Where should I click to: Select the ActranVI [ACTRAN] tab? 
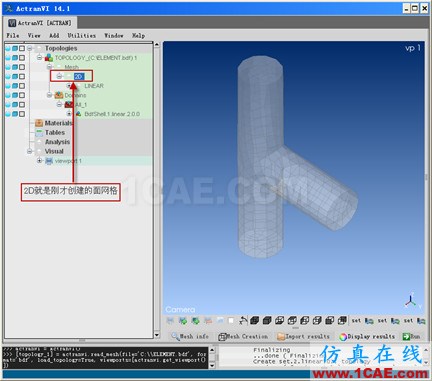point(40,23)
